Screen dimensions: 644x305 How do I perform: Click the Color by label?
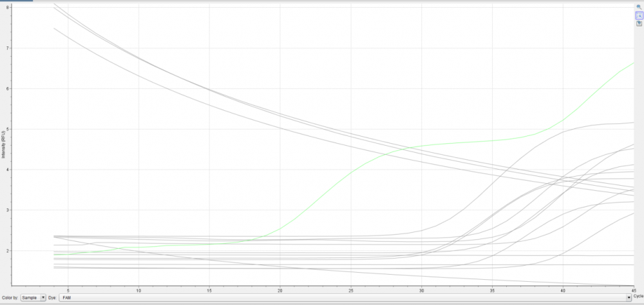[10, 298]
